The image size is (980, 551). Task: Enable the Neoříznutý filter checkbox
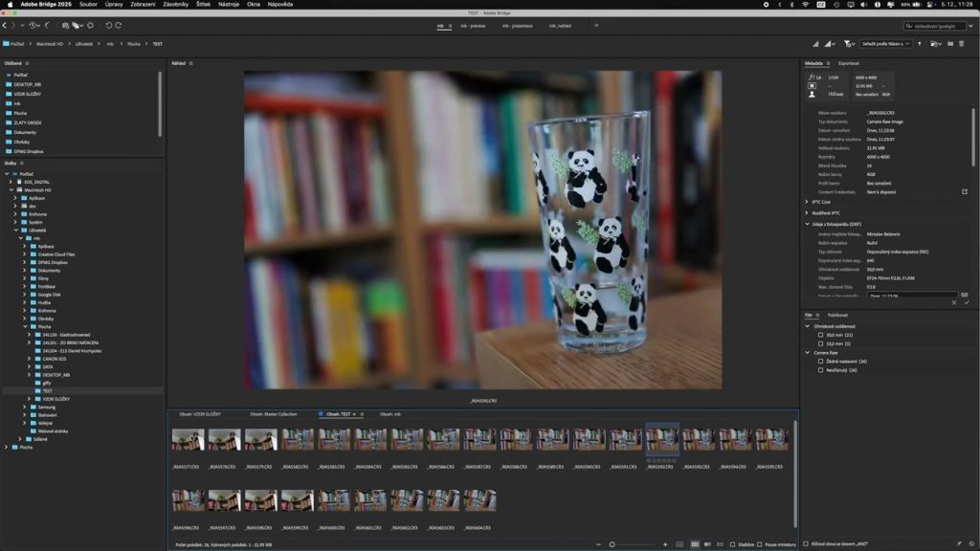point(820,369)
